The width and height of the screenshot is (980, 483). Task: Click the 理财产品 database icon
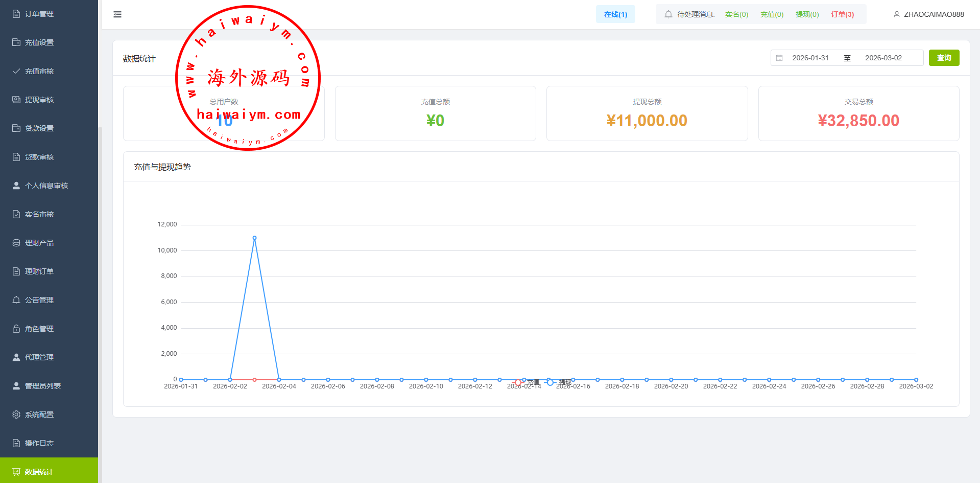16,243
